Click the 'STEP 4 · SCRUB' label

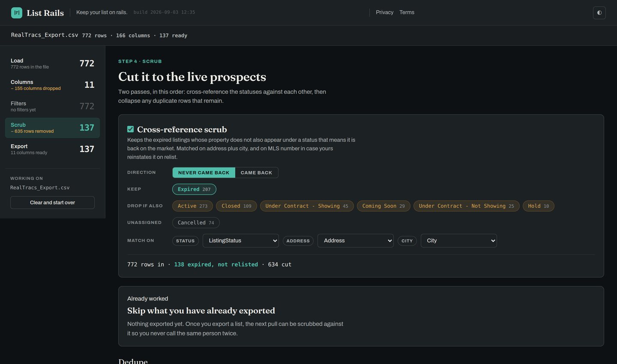[140, 61]
